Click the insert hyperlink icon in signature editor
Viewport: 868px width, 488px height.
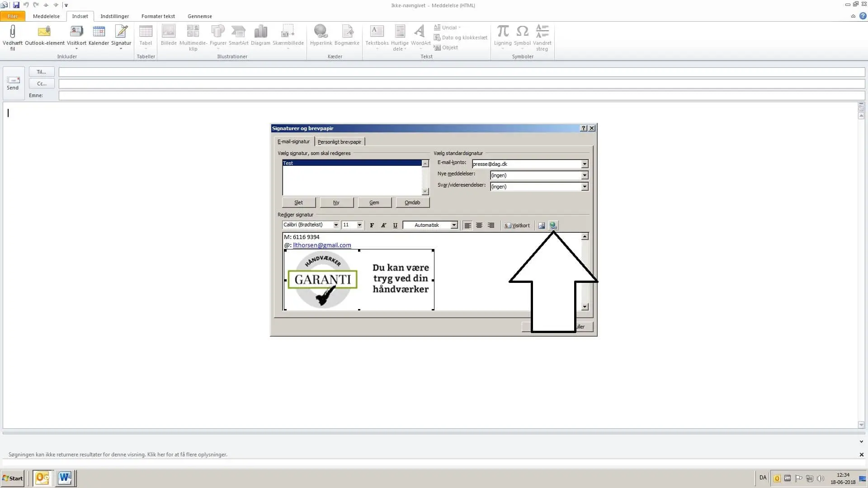point(553,225)
